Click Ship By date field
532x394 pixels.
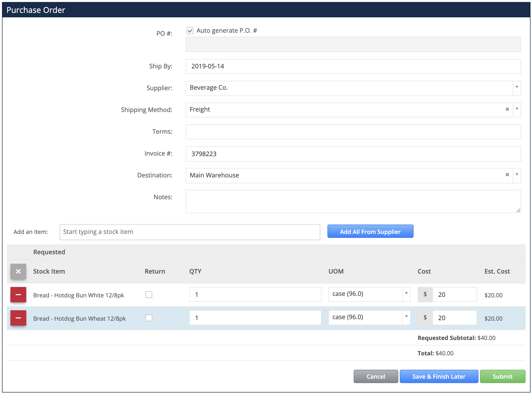[353, 66]
